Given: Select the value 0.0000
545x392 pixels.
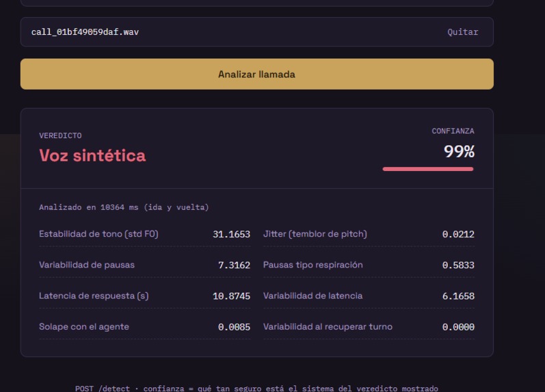Looking at the screenshot, I should (x=458, y=327).
